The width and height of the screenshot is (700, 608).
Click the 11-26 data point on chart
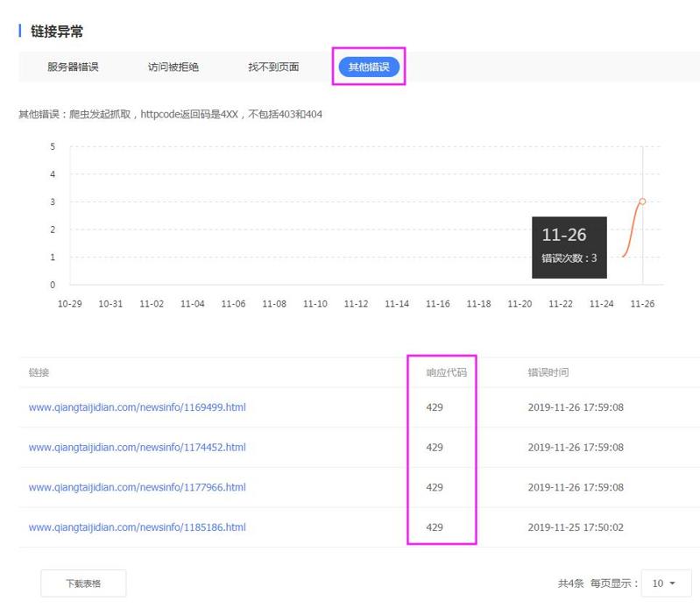pos(642,201)
